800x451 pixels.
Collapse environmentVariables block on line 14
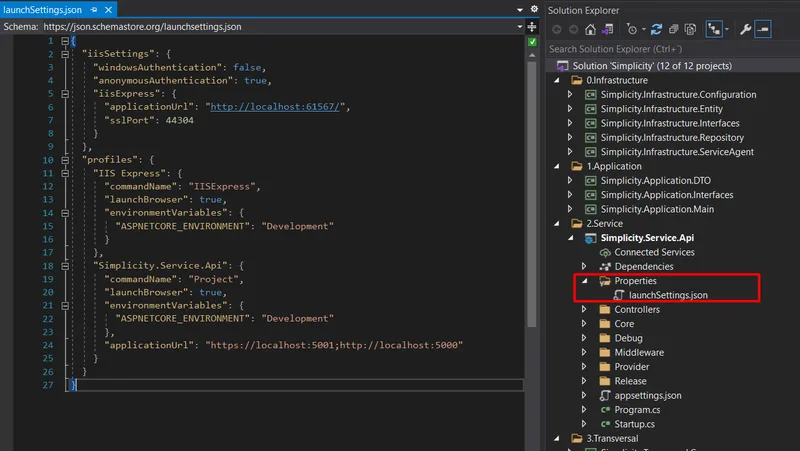[x=65, y=213]
